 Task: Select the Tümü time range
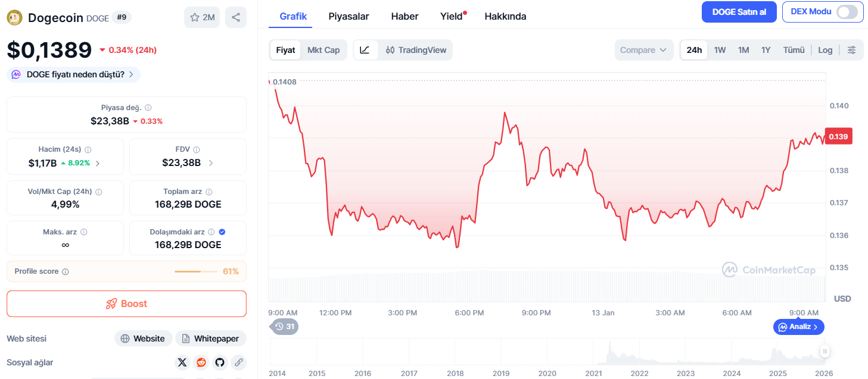click(794, 50)
